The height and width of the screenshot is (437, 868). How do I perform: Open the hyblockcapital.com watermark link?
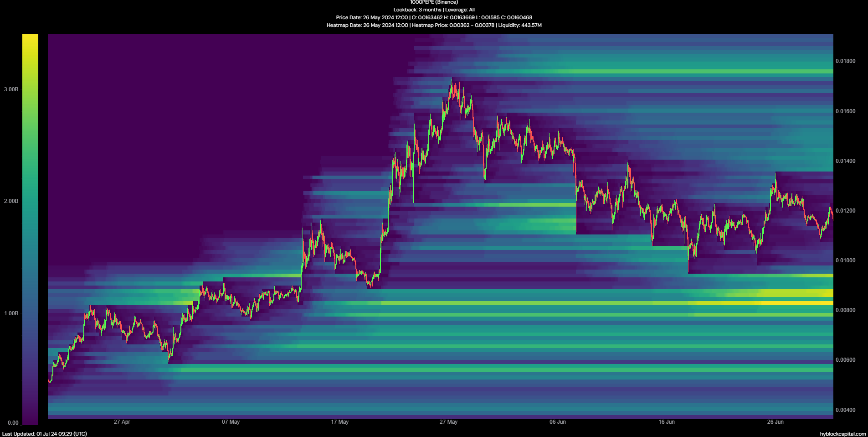[843, 434]
